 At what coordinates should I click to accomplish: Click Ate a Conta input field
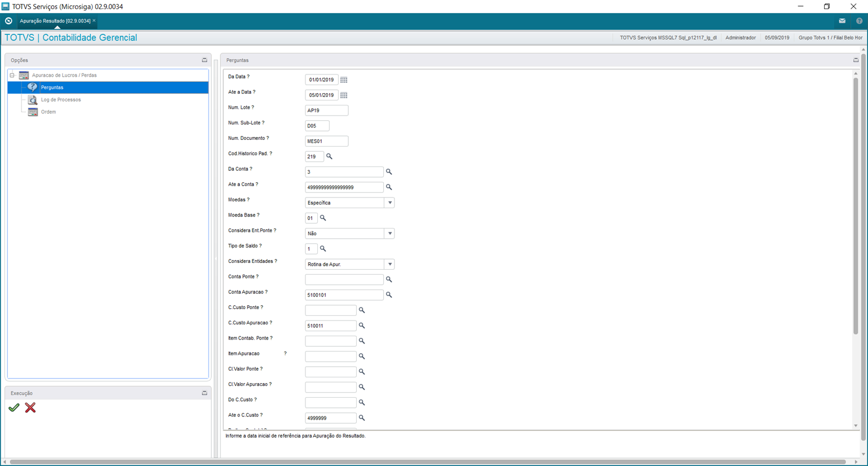344,187
